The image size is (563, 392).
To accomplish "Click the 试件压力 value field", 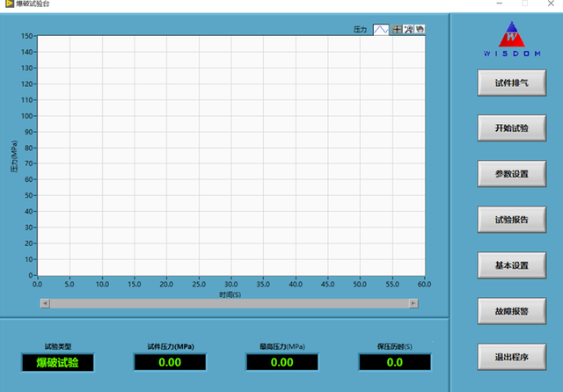I will coord(170,362).
